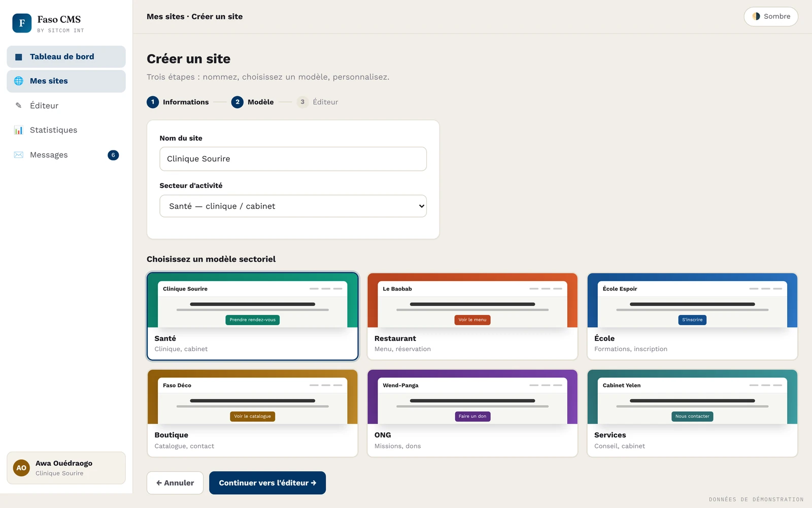Open the Secteur d'activité dropdown
Screen dimensions: 812x508
coord(293,206)
